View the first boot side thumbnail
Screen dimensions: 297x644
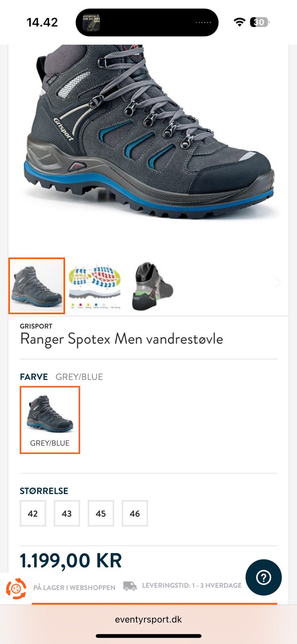click(37, 286)
